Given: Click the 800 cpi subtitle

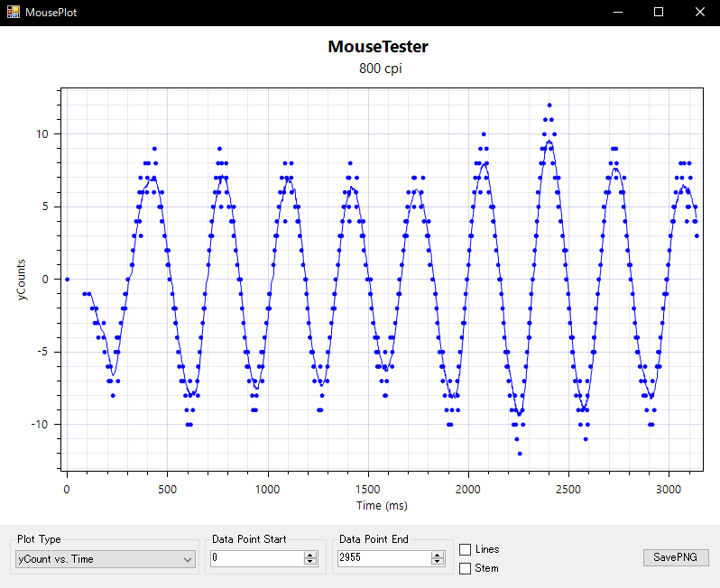Looking at the screenshot, I should (x=380, y=69).
